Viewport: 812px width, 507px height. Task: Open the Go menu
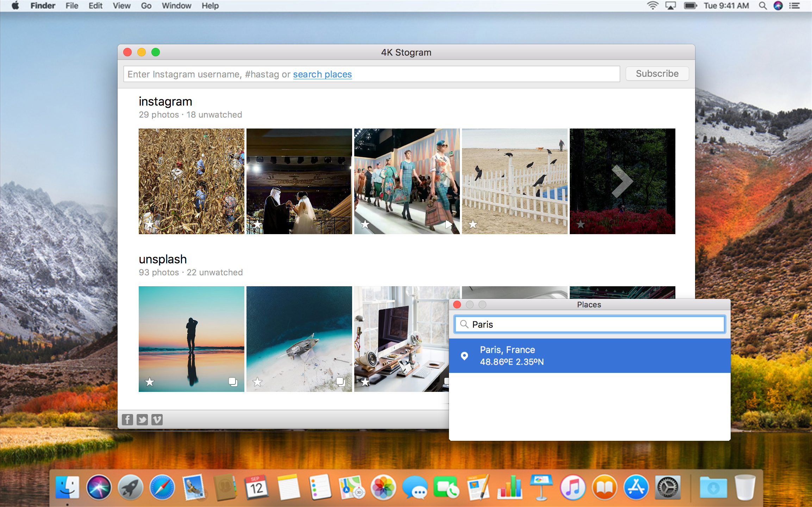146,6
